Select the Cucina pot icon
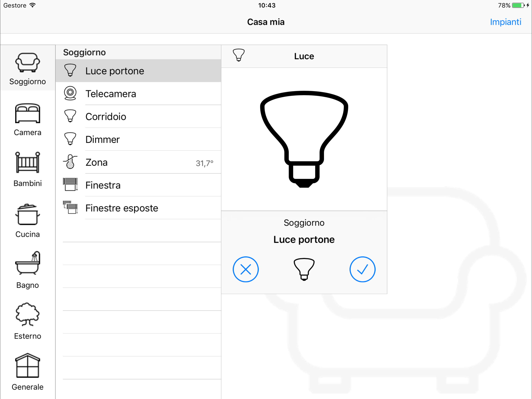The width and height of the screenshot is (532, 399). point(27,215)
